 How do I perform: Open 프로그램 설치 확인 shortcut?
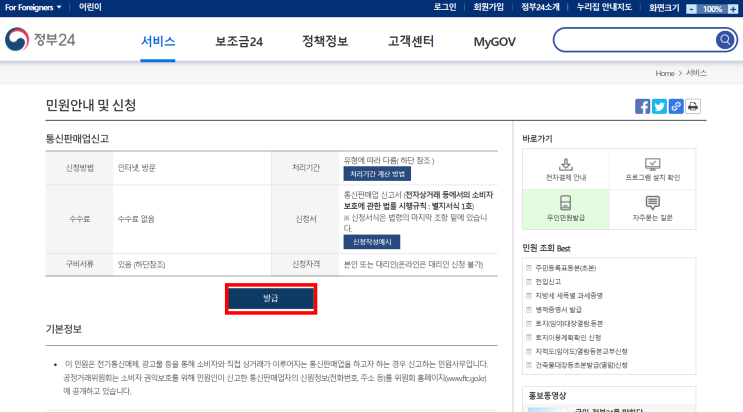(x=652, y=169)
